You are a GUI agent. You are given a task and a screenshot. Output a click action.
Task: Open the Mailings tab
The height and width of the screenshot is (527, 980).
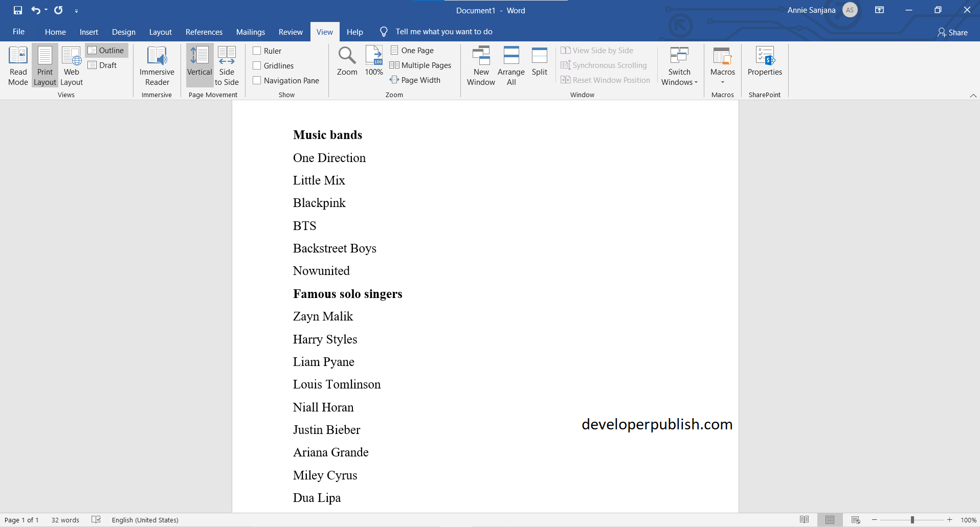coord(250,32)
